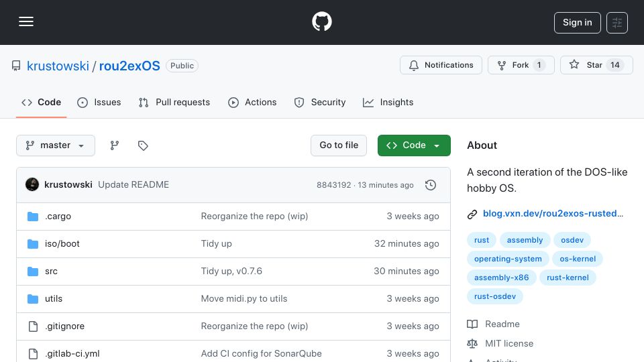Open the Update README commit message
The width and height of the screenshot is (644, 362).
point(133,185)
